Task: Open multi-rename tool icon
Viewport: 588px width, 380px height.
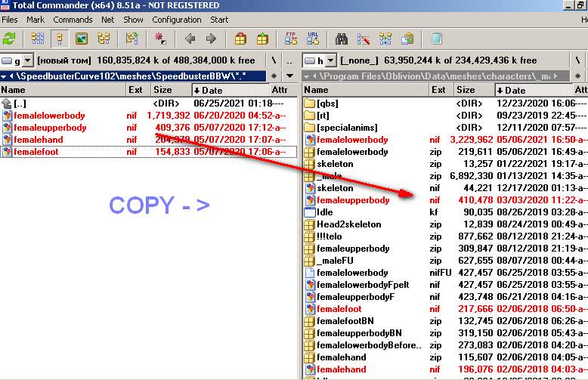Action: point(364,39)
